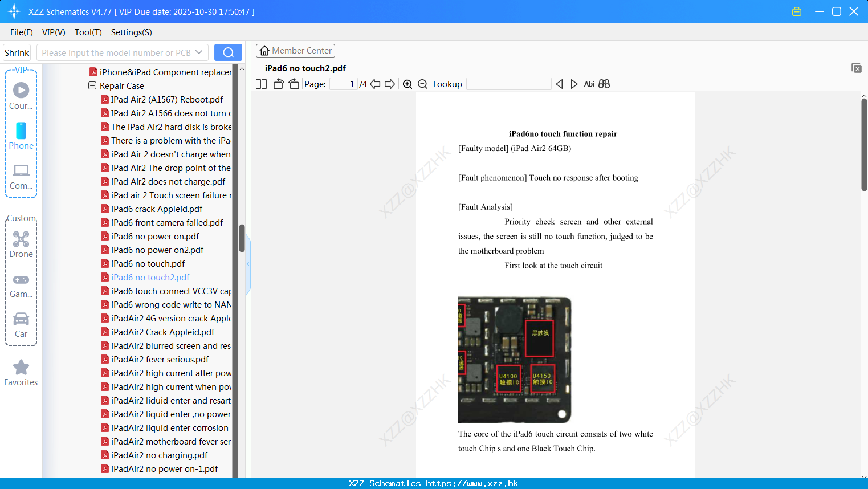Viewport: 868px width, 489px height.
Task: Select the iPad6 no touch2.pdf tab
Action: point(305,68)
